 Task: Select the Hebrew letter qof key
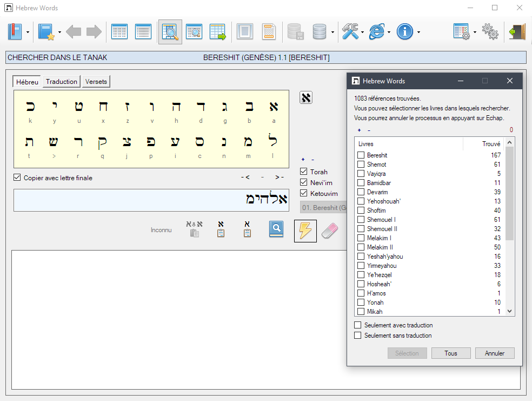103,143
